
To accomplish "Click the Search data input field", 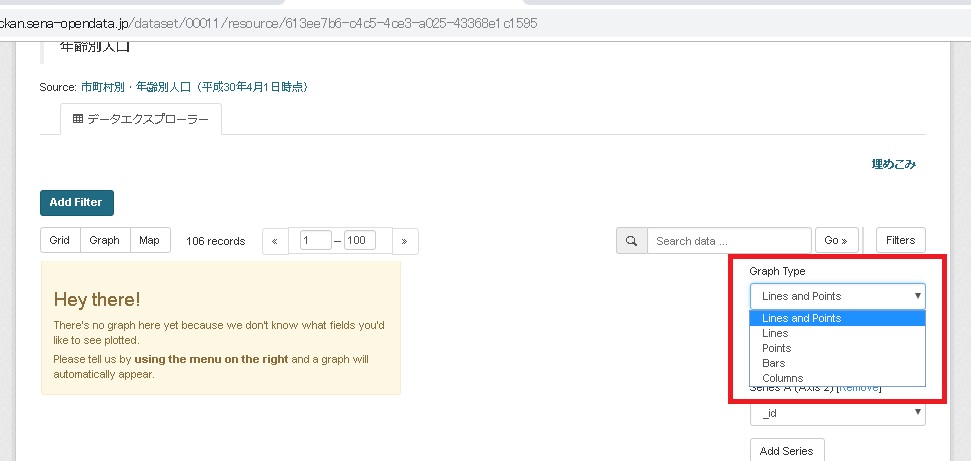I will (x=728, y=241).
